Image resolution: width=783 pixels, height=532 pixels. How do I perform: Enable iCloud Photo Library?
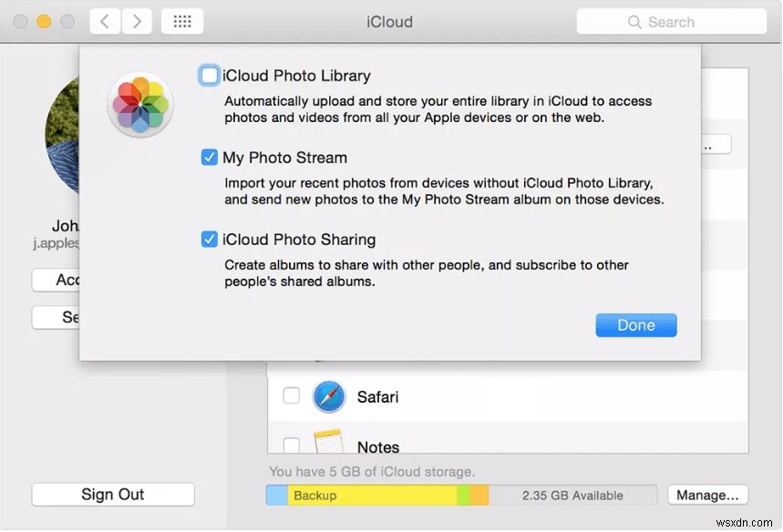click(208, 76)
